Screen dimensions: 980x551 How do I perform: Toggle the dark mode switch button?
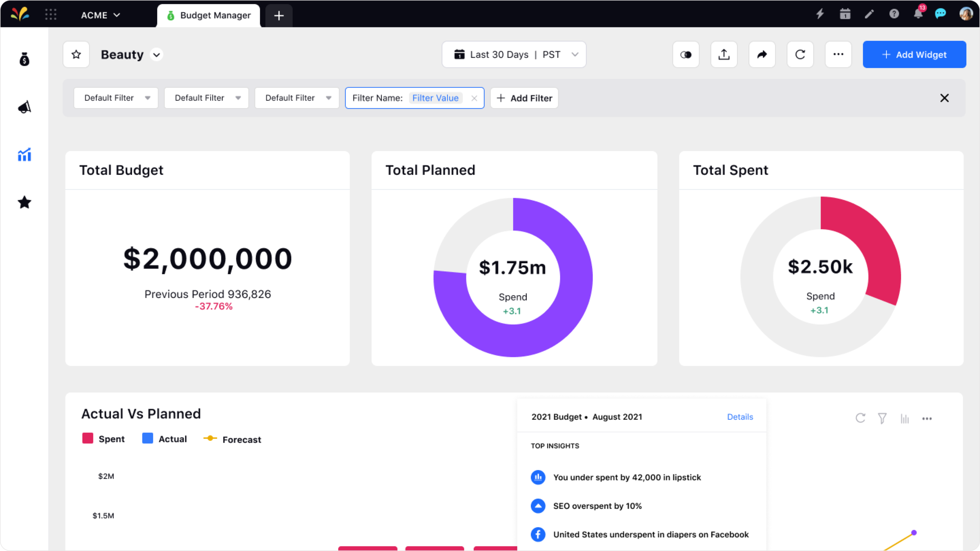coord(686,54)
